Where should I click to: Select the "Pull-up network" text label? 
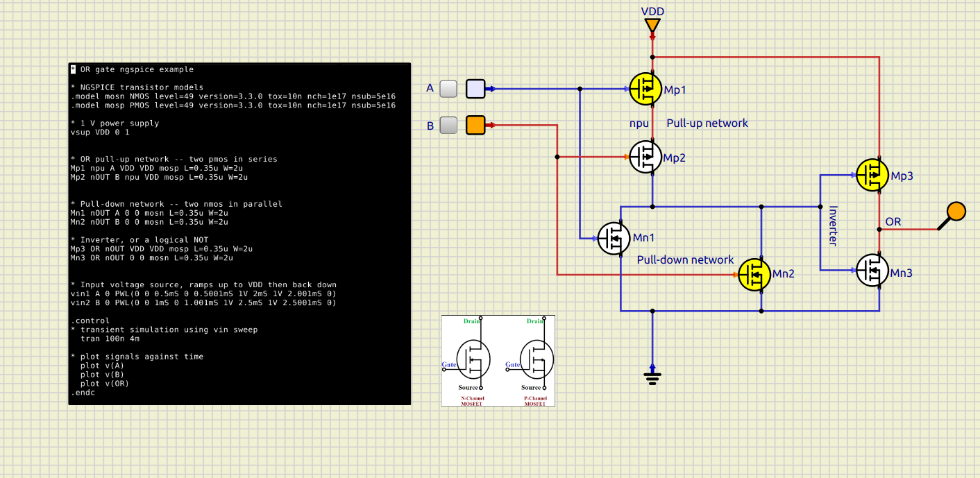707,123
